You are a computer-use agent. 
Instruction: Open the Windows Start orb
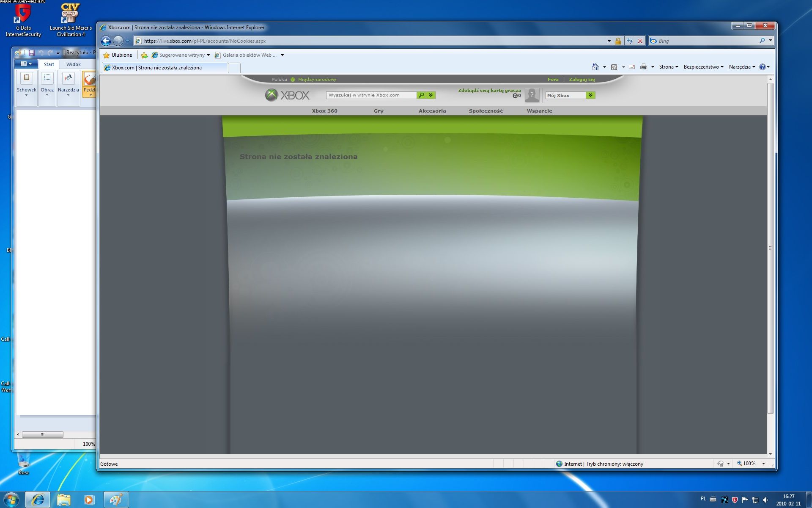point(11,500)
